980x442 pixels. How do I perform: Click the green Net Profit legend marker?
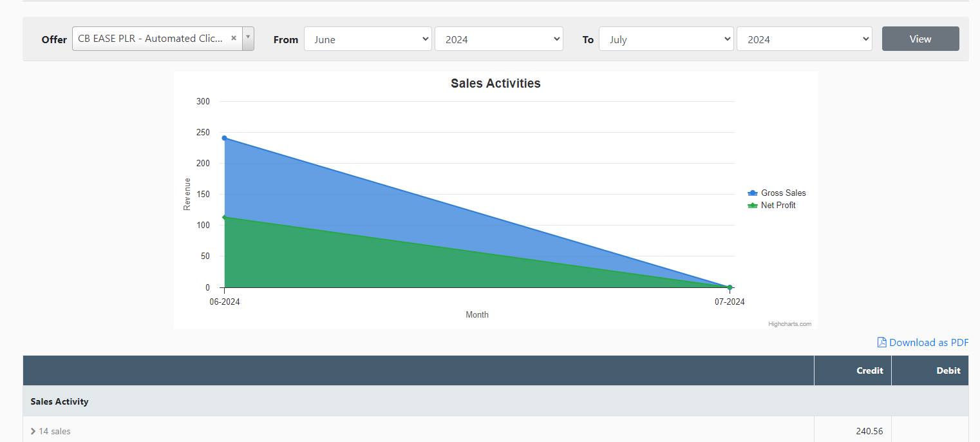(x=752, y=205)
